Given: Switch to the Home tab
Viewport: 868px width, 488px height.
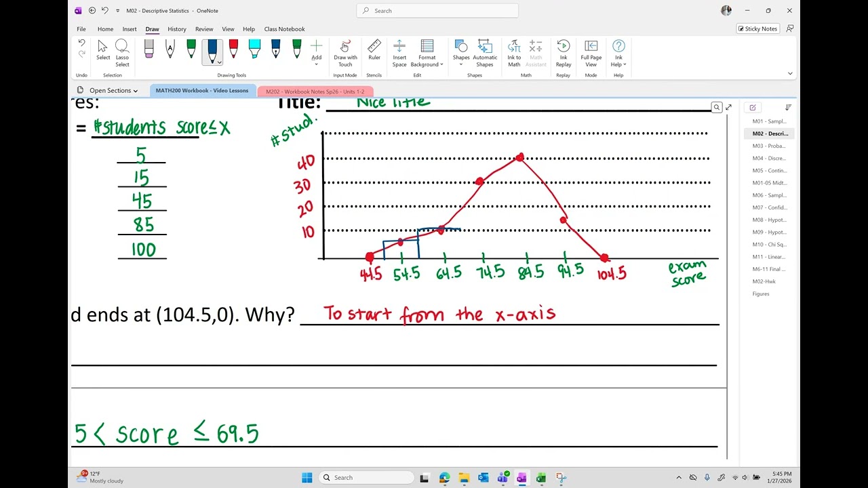Looking at the screenshot, I should coord(105,29).
